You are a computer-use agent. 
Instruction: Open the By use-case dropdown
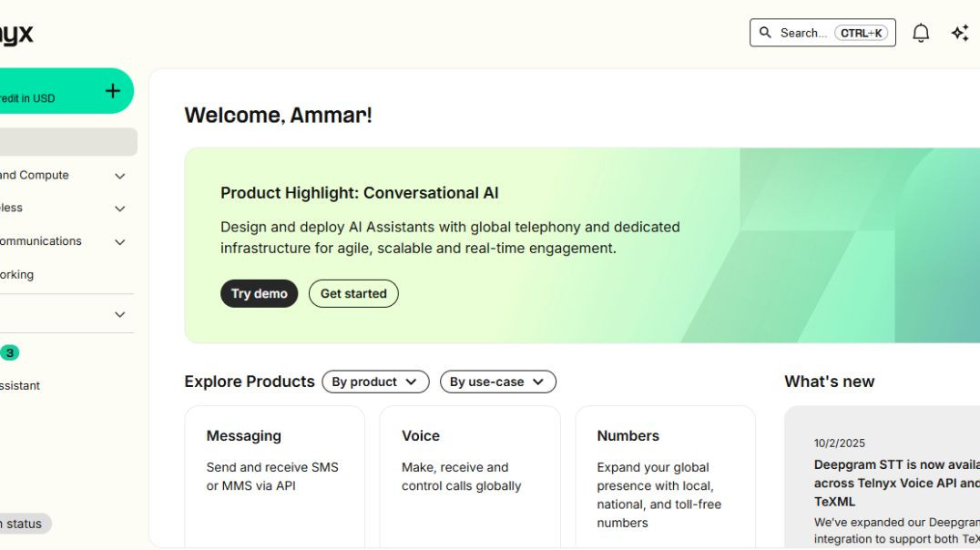(x=497, y=382)
